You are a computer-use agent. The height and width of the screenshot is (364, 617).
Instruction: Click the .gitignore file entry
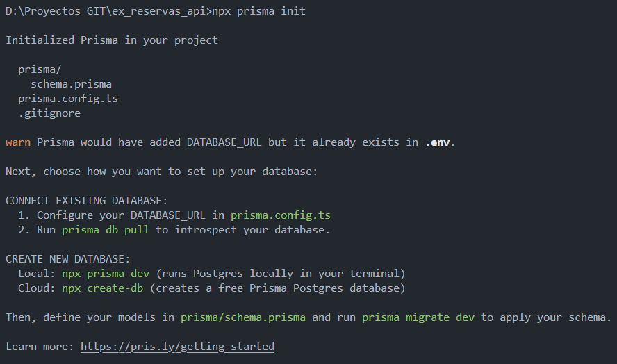49,113
